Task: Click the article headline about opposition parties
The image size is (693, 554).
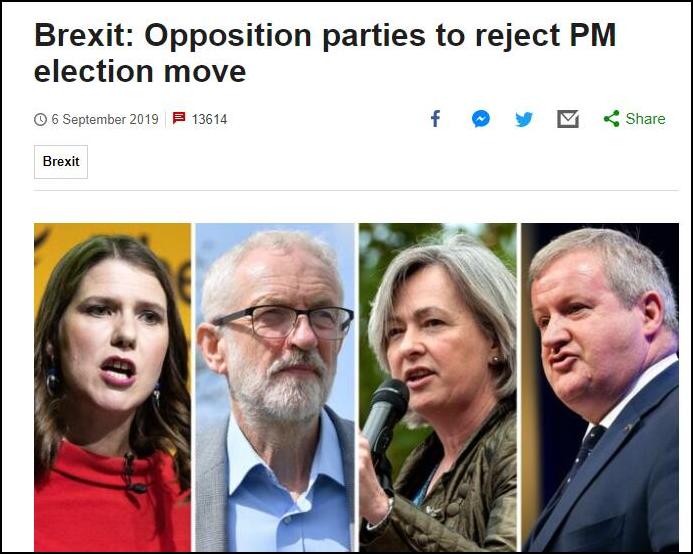Action: (325, 53)
